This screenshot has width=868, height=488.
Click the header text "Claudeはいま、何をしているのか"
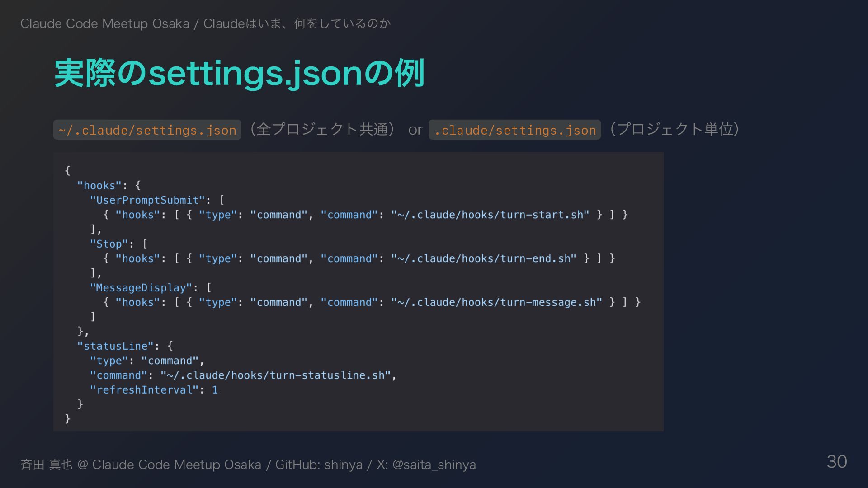pyautogui.click(x=297, y=23)
